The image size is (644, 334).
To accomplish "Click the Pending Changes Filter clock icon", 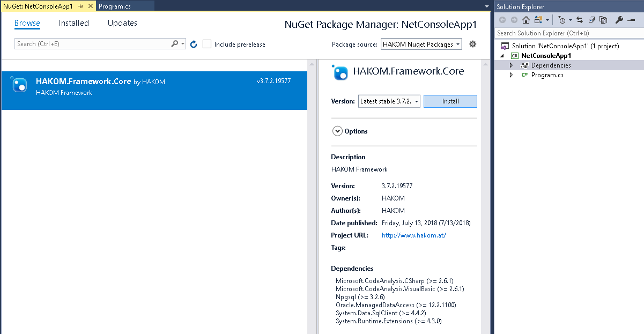I will coord(561,20).
